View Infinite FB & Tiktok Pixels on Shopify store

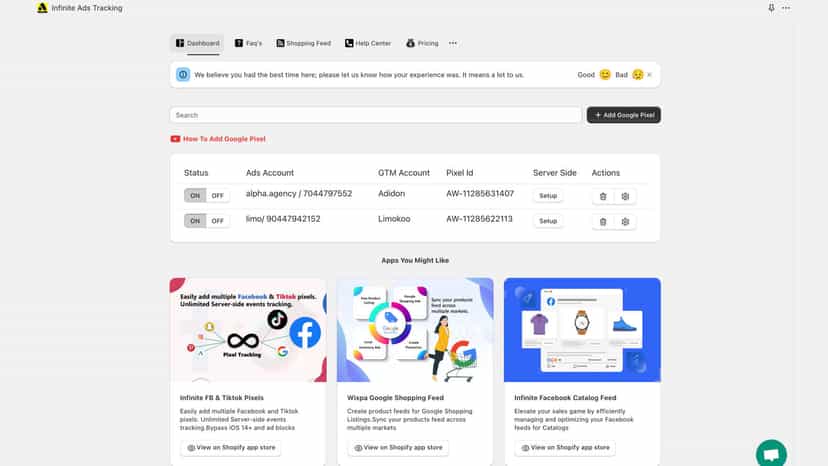(x=231, y=448)
